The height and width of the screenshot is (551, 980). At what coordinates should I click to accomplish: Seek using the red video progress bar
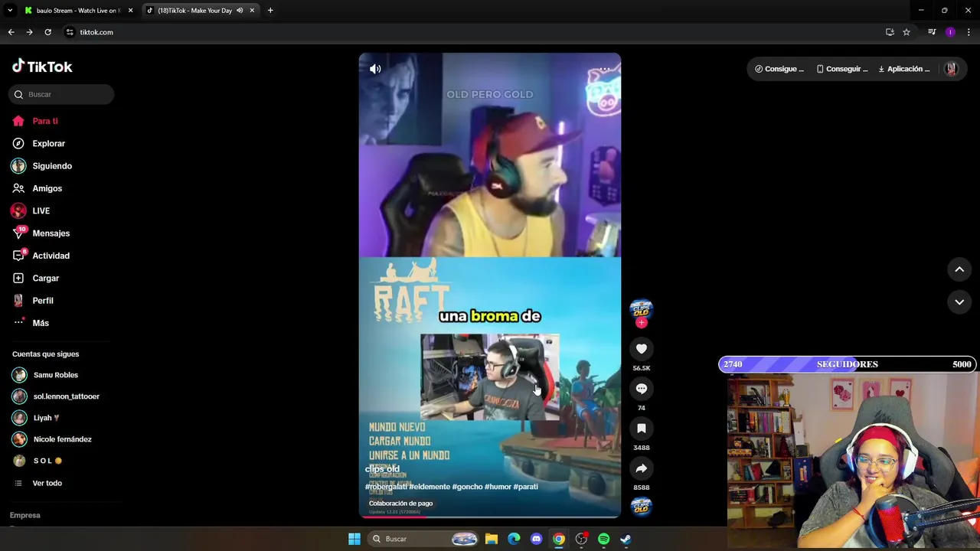tap(490, 516)
